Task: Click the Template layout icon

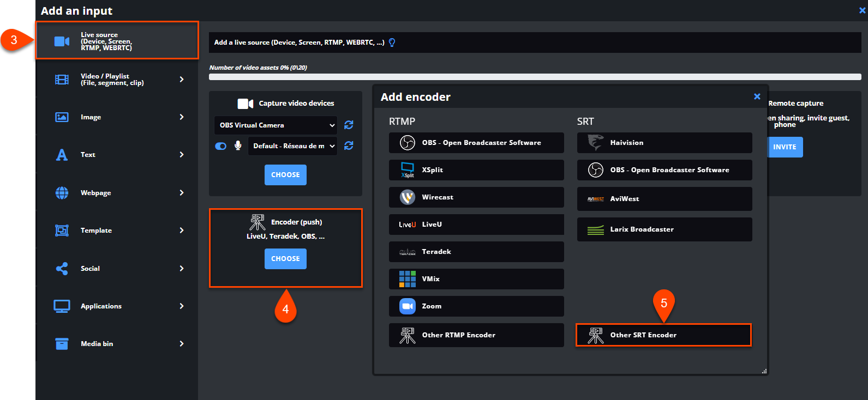Action: tap(62, 231)
